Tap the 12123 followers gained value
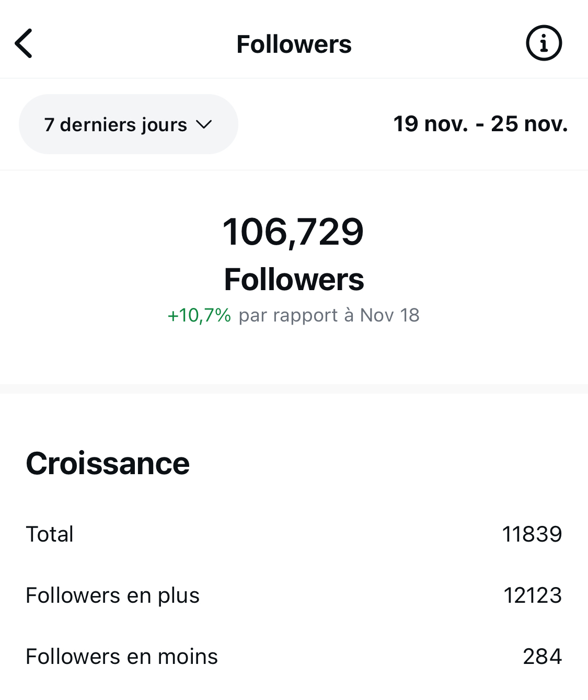 532,595
